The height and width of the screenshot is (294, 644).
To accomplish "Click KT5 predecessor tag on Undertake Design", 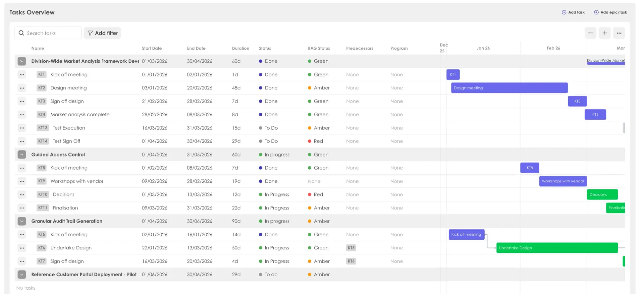I will [351, 248].
